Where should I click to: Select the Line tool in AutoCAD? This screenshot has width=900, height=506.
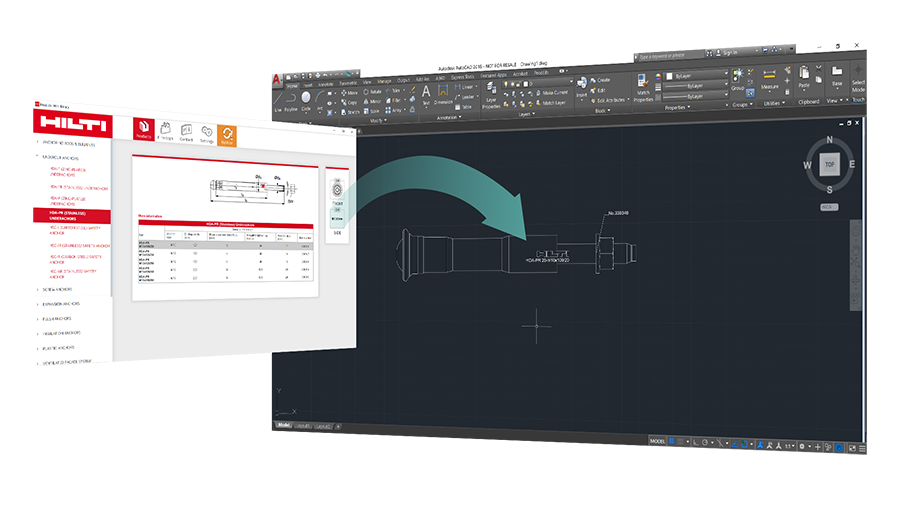pyautogui.click(x=278, y=101)
